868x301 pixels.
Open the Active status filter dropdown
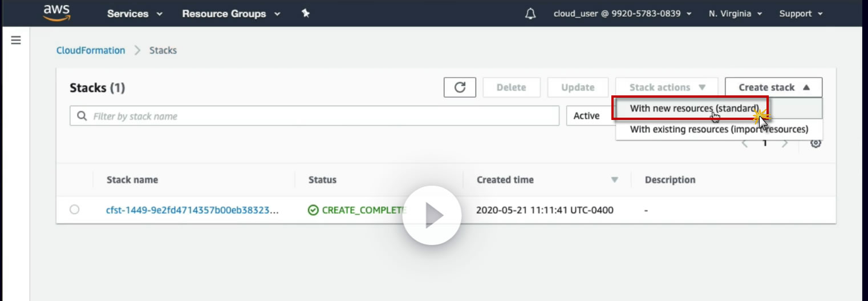click(590, 116)
